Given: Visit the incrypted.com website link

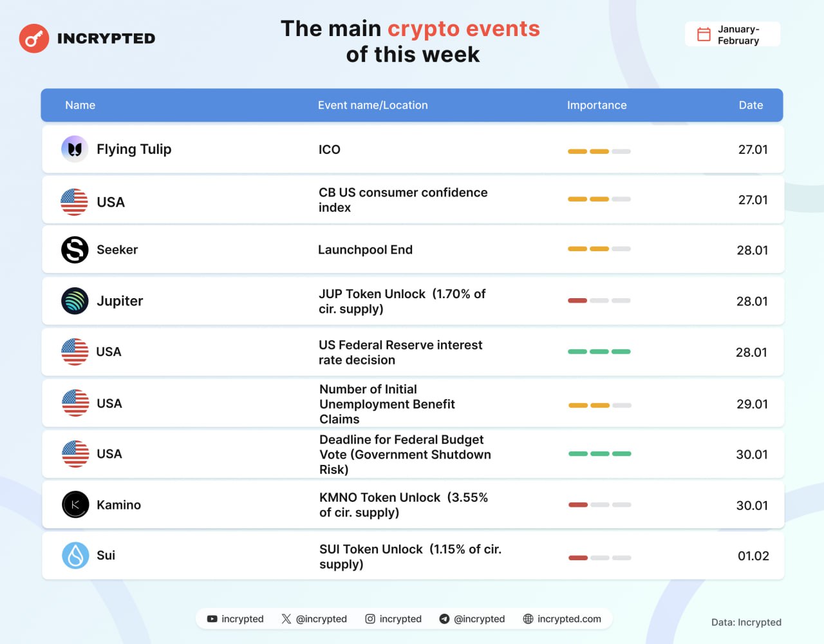Looking at the screenshot, I should pos(562,619).
